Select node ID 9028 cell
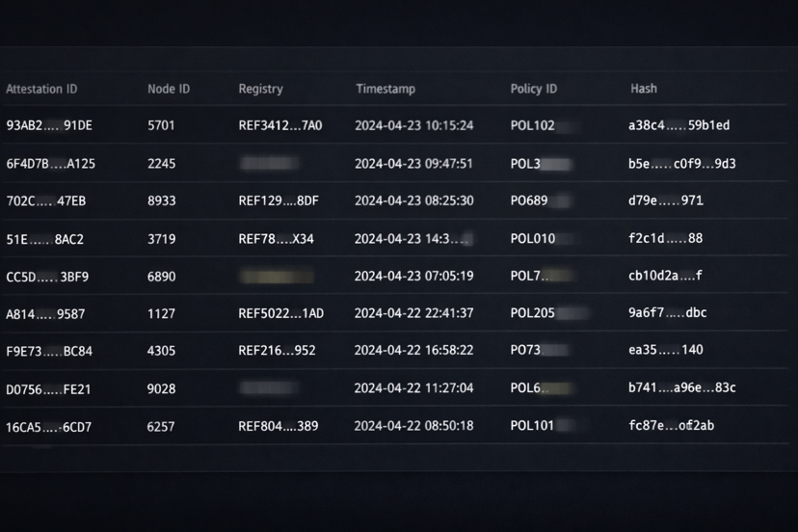The image size is (798, 532). [161, 389]
